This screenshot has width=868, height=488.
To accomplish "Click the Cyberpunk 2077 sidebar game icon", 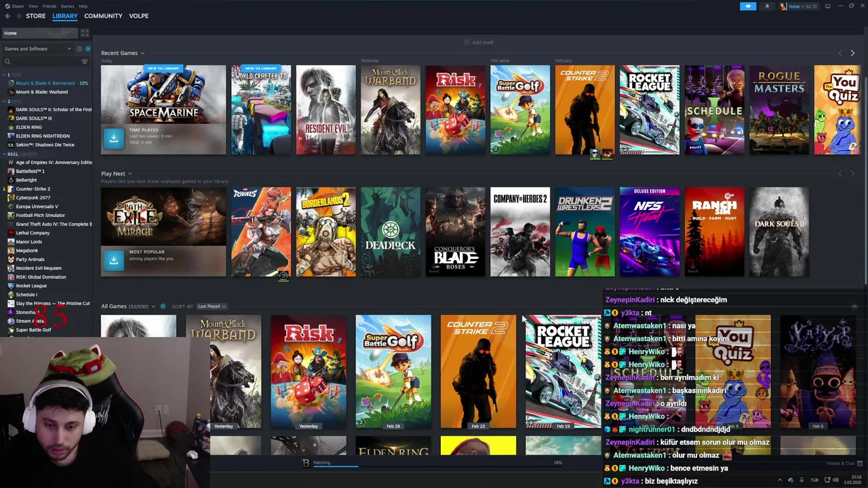I will click(11, 198).
